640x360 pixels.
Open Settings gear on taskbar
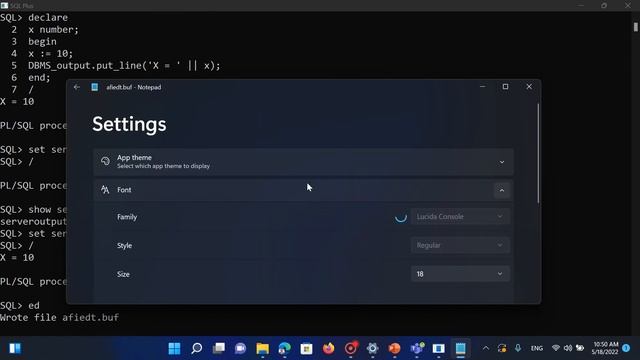[x=372, y=348]
